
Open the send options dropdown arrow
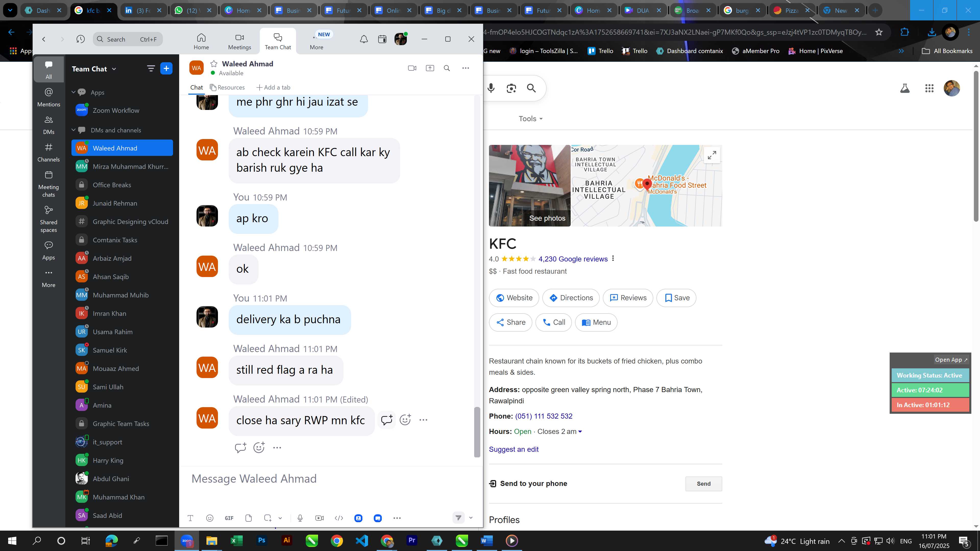click(x=471, y=518)
